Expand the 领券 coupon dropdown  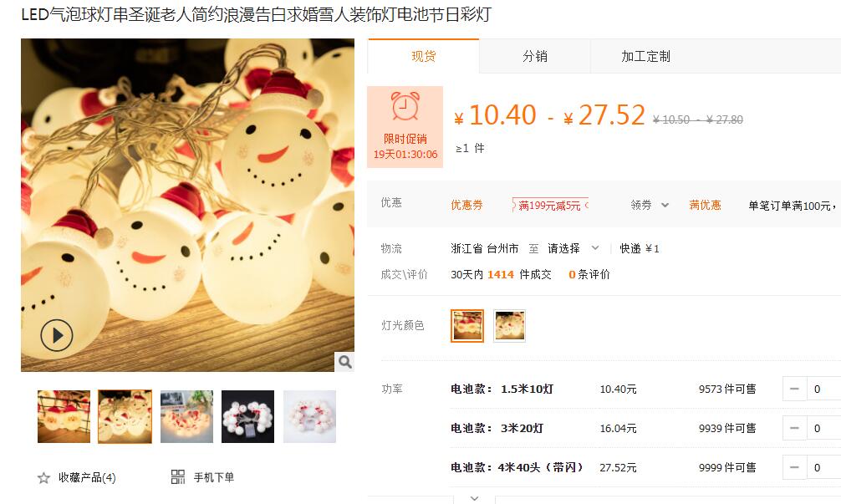(x=650, y=205)
